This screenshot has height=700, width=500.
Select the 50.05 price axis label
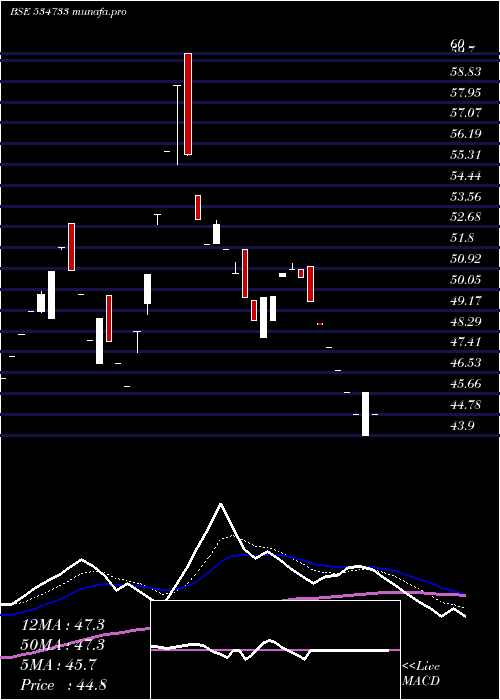tap(465, 280)
